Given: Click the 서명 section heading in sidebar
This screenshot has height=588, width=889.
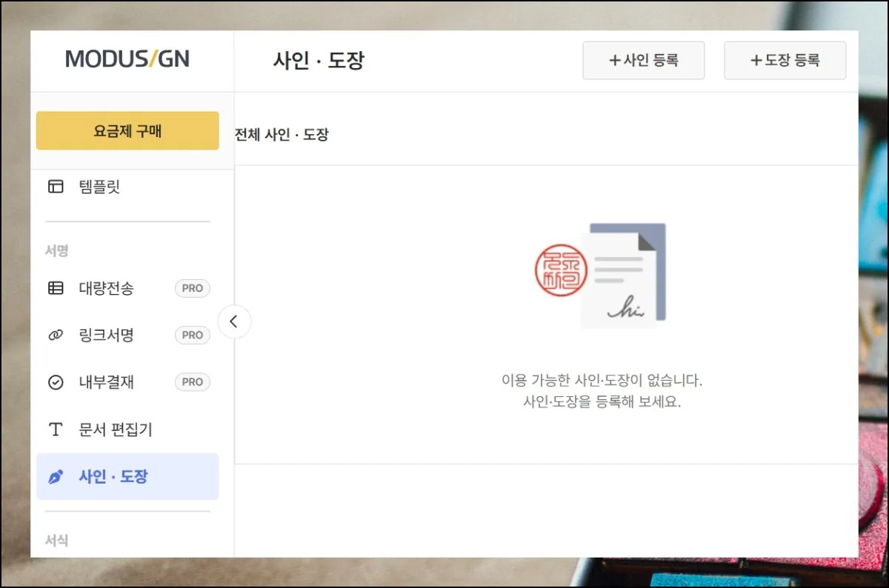Looking at the screenshot, I should coord(56,251).
